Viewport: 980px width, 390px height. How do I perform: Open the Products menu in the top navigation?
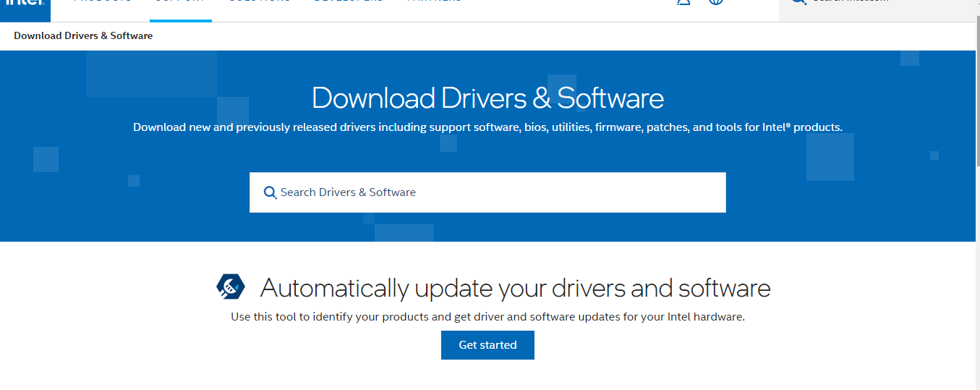(102, 2)
